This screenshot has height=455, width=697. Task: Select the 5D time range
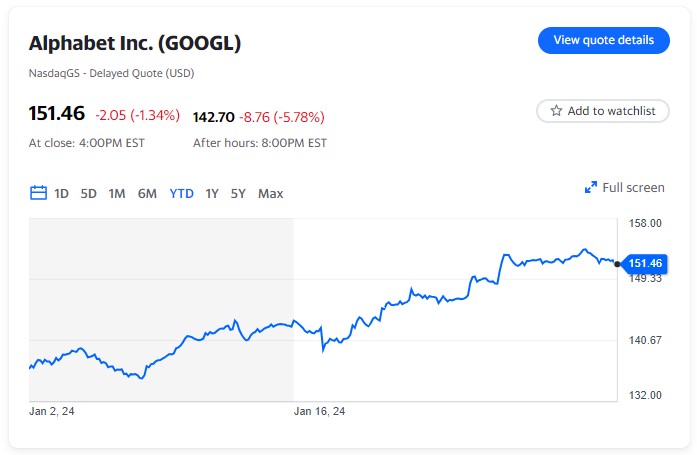tap(88, 193)
